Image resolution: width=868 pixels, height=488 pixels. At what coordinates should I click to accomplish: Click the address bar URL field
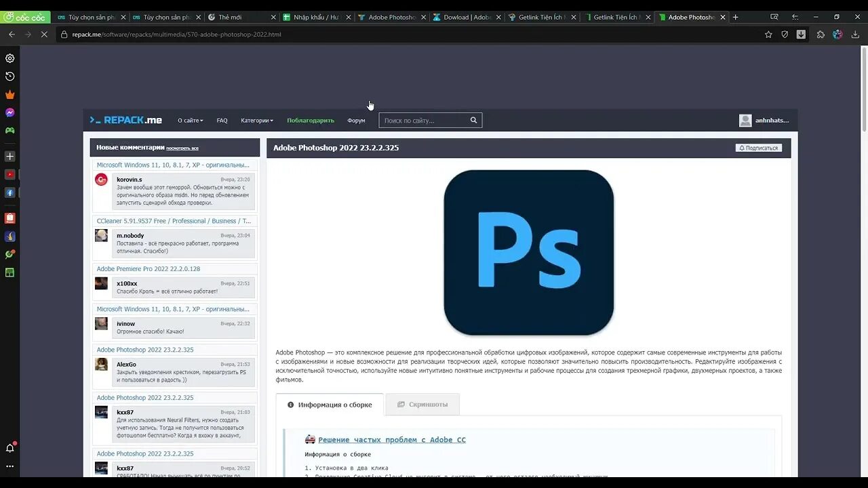point(407,34)
